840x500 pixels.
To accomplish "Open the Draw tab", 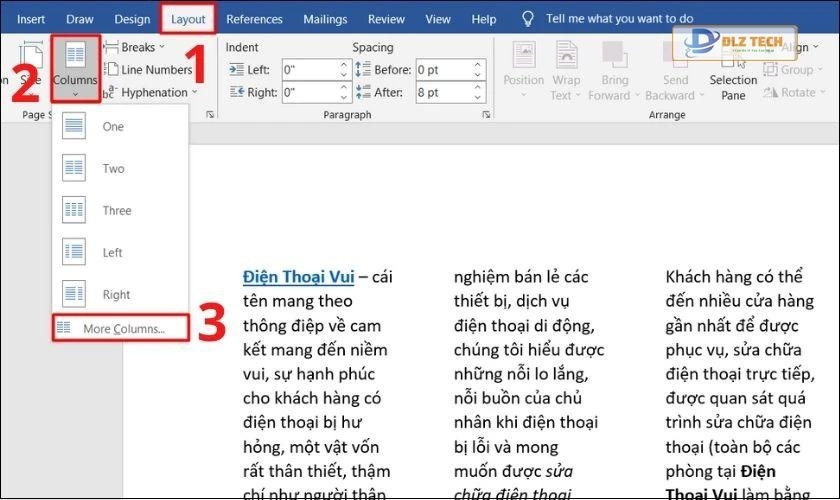I will point(80,19).
